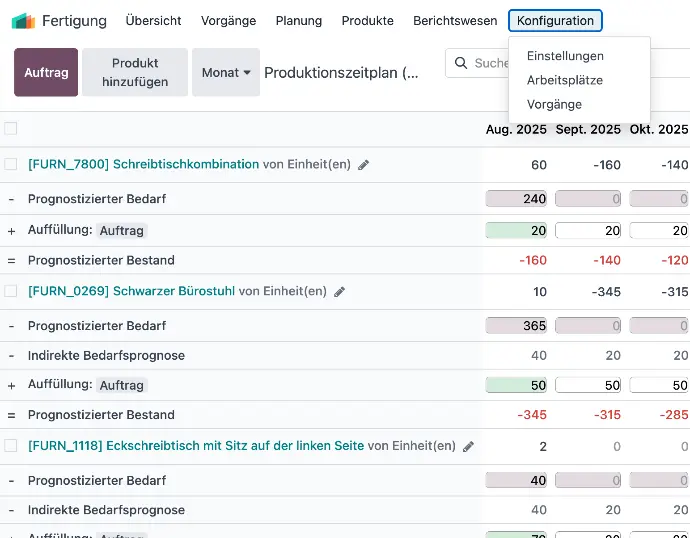Click the search magnifier icon
Image resolution: width=690 pixels, height=538 pixels.
pyautogui.click(x=461, y=63)
